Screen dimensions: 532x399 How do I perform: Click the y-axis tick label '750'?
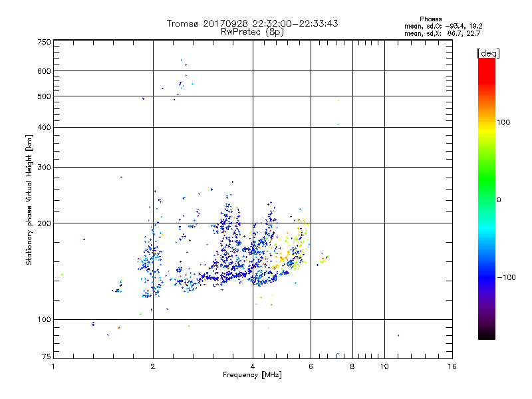click(44, 42)
